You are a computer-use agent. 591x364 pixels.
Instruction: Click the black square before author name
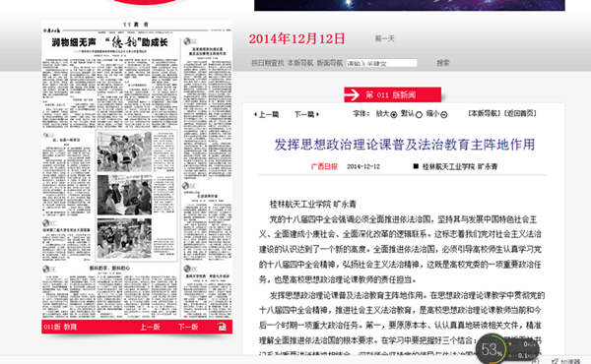point(416,166)
